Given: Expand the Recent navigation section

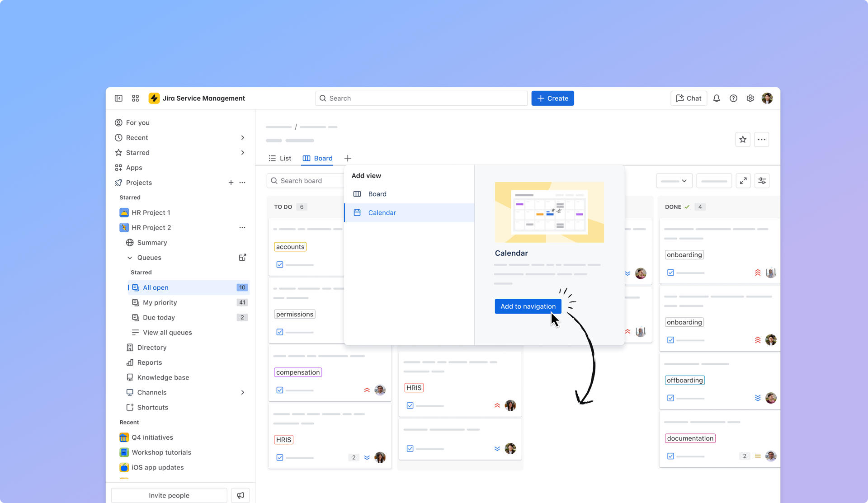Looking at the screenshot, I should (x=243, y=137).
